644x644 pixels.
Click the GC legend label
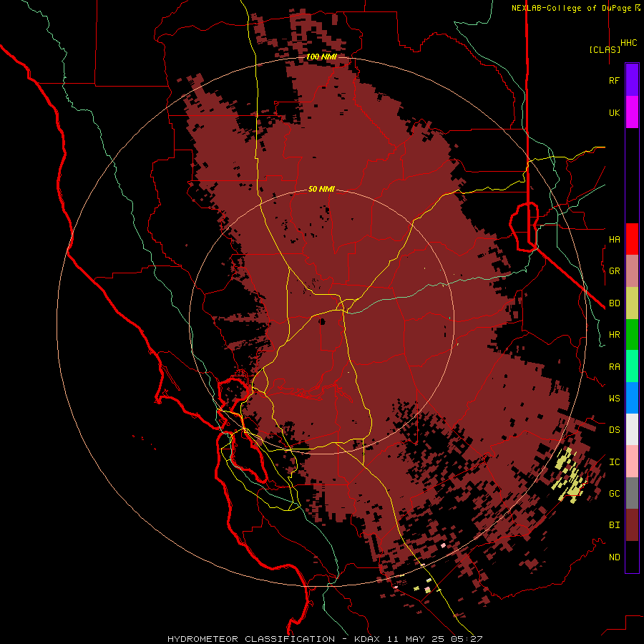click(x=614, y=494)
